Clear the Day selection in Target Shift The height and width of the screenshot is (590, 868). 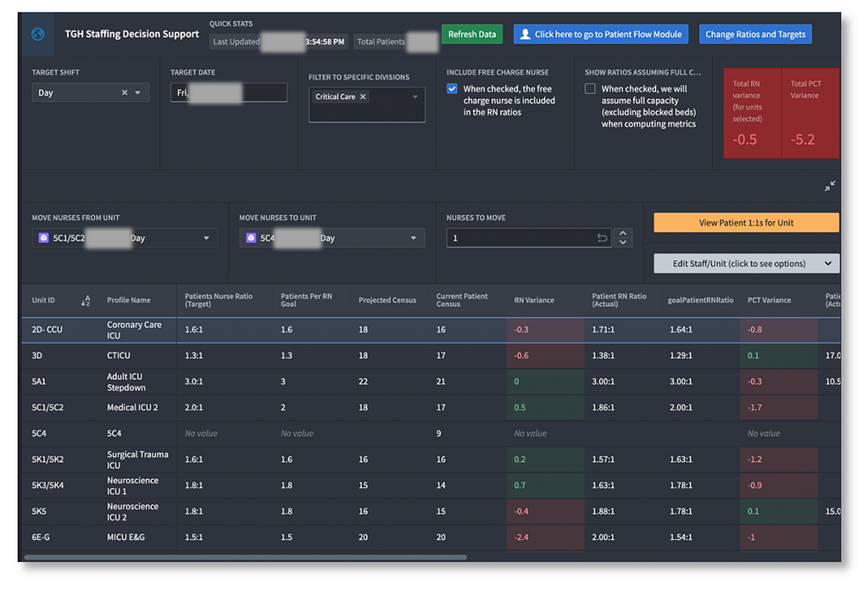[x=125, y=92]
